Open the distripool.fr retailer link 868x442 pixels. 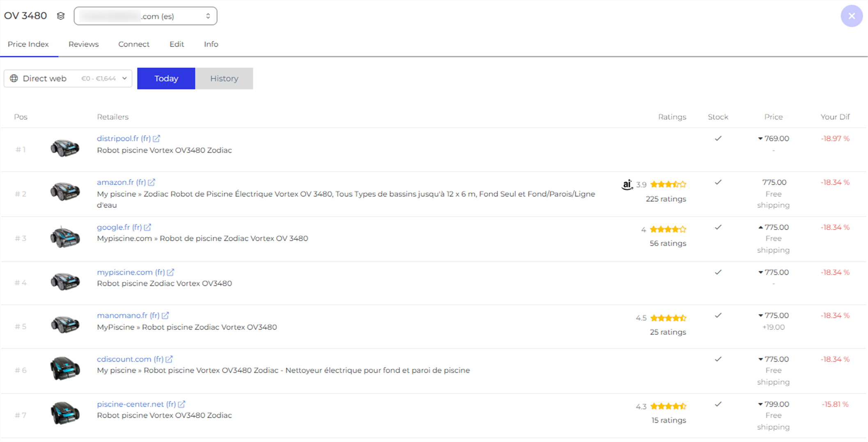tap(123, 138)
